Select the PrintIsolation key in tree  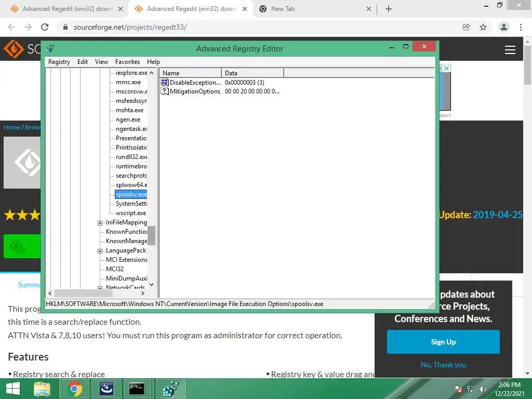(131, 148)
